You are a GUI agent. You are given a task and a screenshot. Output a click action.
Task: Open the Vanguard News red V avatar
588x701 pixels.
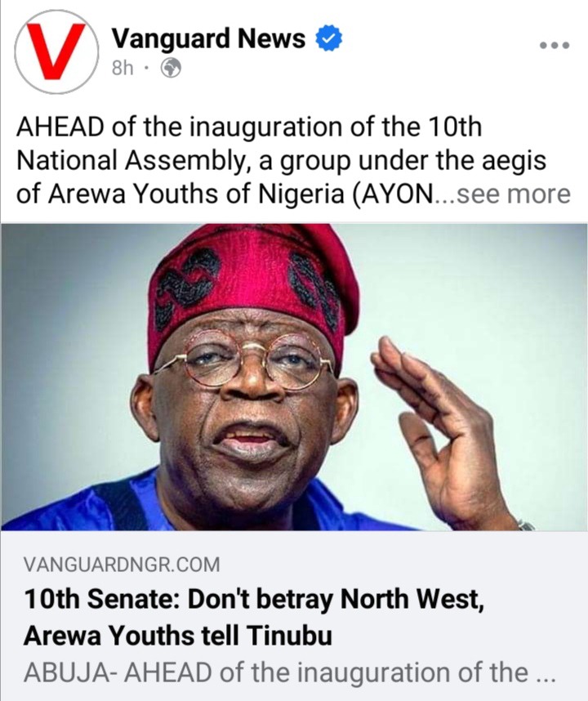click(x=56, y=51)
